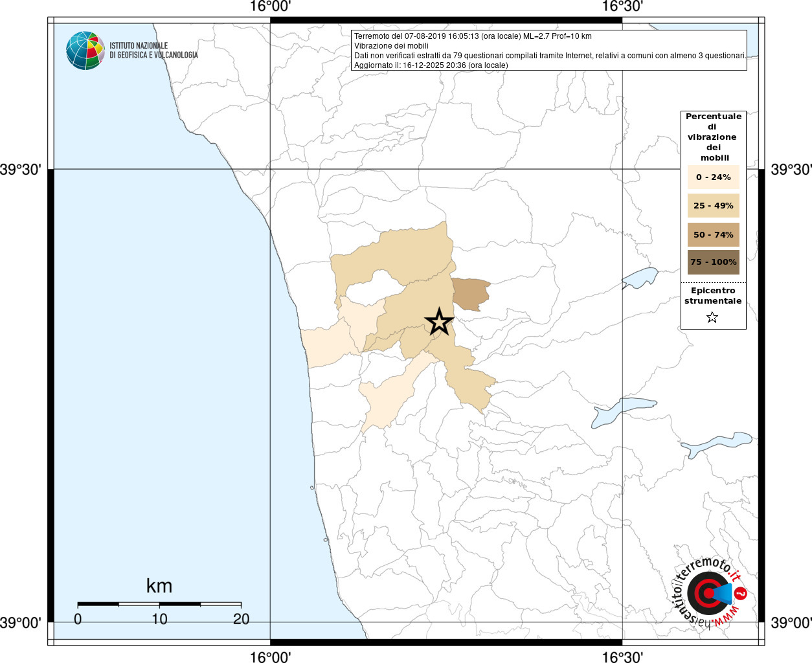Click the 'Vibrazione dei mobili' line

(x=391, y=46)
